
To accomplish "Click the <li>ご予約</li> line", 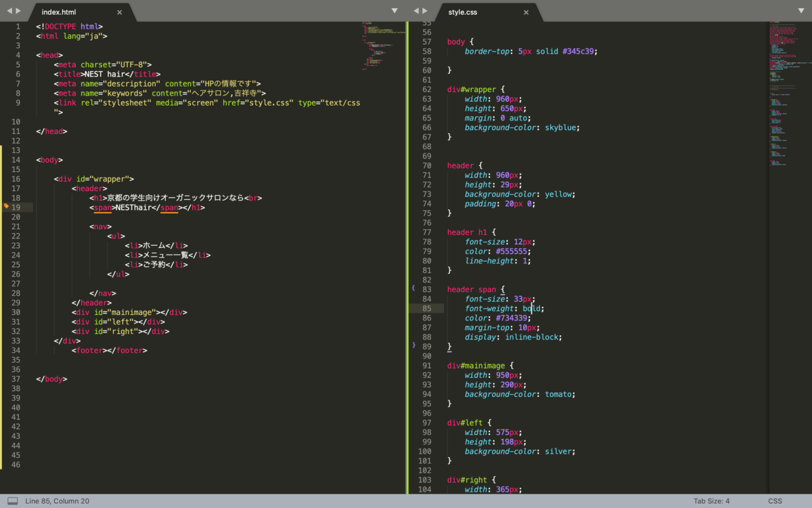I will (x=156, y=265).
